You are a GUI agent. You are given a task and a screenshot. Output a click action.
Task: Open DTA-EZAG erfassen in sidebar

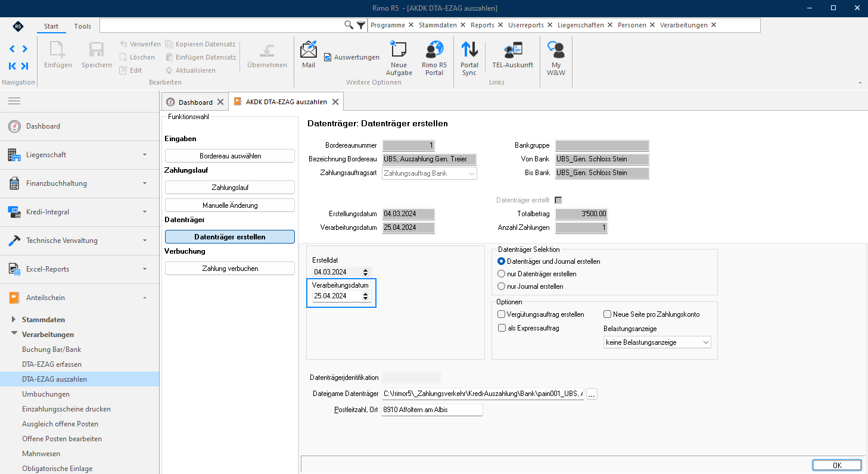52,364
